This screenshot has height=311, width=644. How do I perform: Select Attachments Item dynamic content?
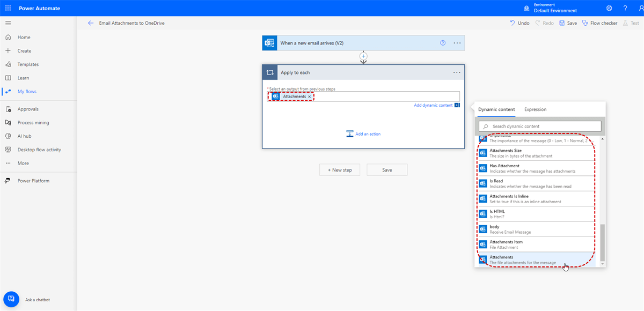pyautogui.click(x=537, y=245)
